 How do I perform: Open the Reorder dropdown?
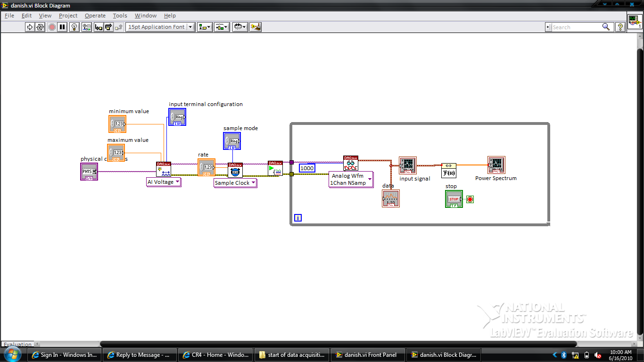pyautogui.click(x=240, y=27)
